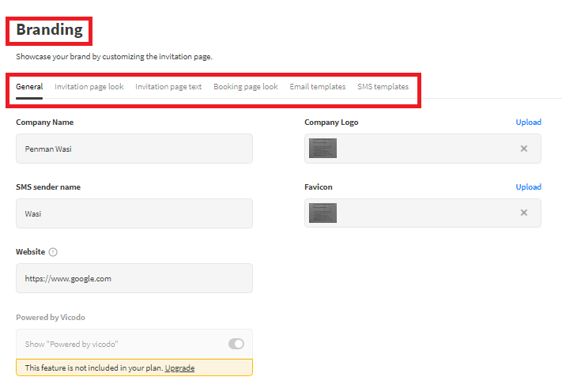This screenshot has width=562, height=392.
Task: Follow the Upgrade link in plan notice
Action: pyautogui.click(x=179, y=368)
